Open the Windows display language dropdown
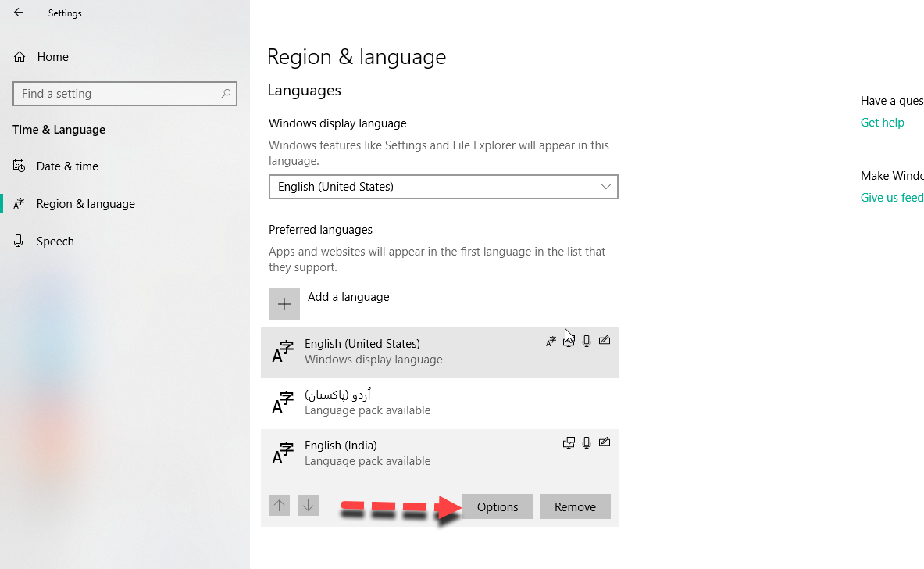The image size is (924, 569). 443,187
